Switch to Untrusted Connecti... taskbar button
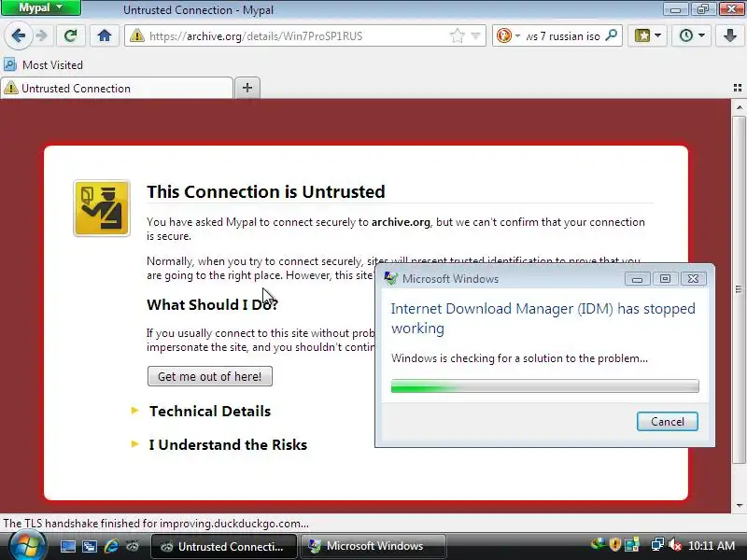 tap(224, 546)
